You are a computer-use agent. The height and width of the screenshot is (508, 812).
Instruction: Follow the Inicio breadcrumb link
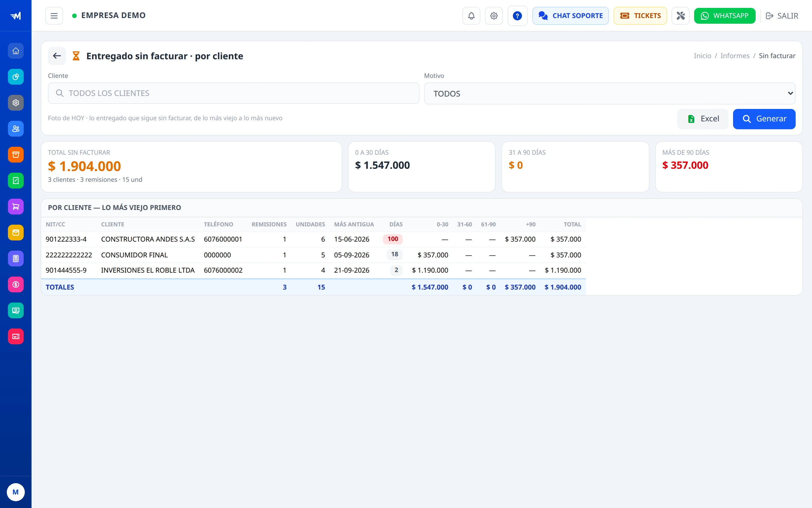point(702,56)
